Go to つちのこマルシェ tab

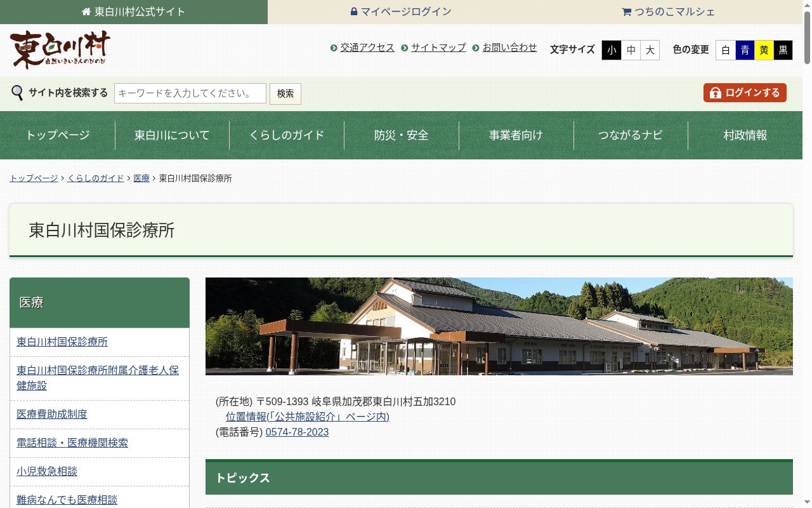[x=669, y=12]
